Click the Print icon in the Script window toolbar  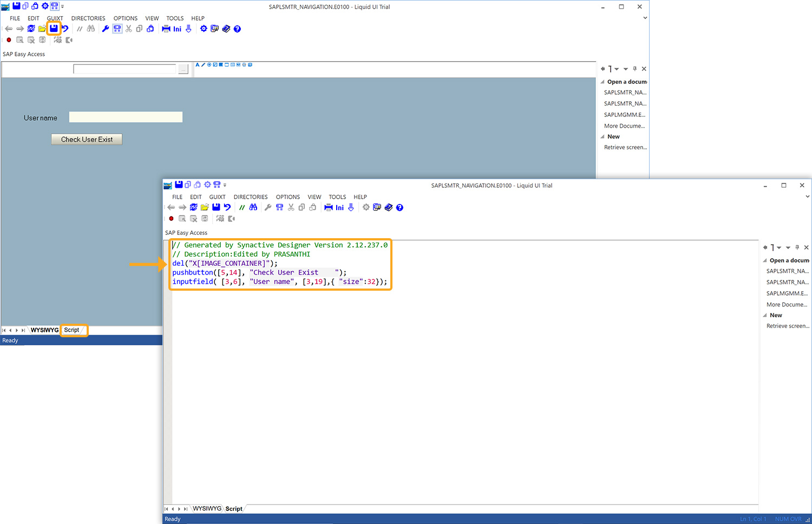pos(329,207)
